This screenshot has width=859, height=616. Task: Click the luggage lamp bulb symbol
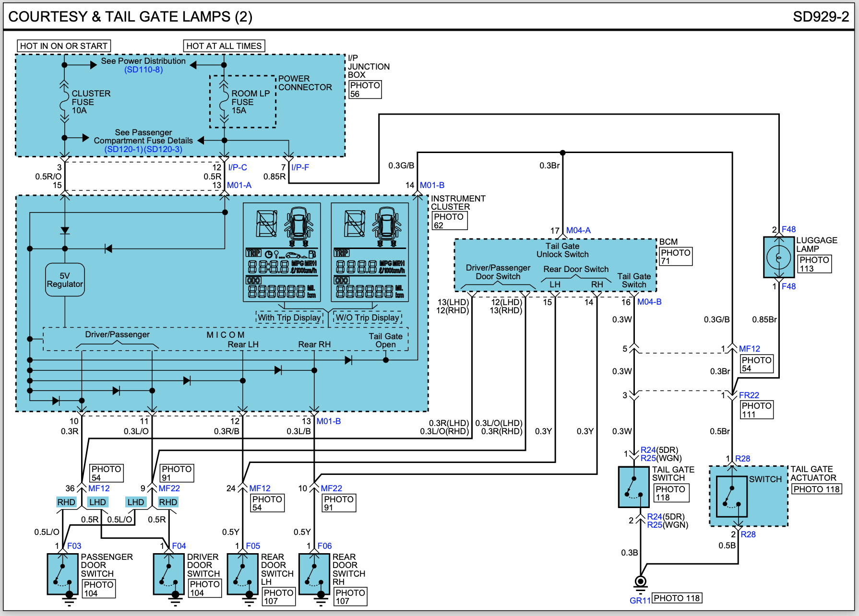(x=778, y=257)
